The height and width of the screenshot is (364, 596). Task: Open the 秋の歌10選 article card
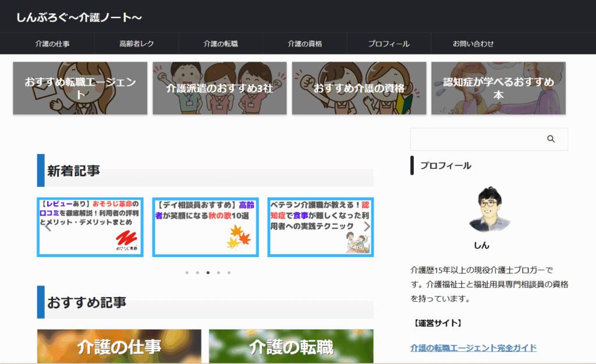pyautogui.click(x=205, y=227)
